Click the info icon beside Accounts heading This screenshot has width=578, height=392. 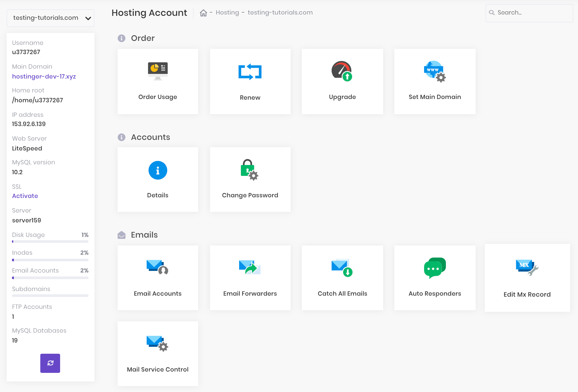(x=122, y=137)
